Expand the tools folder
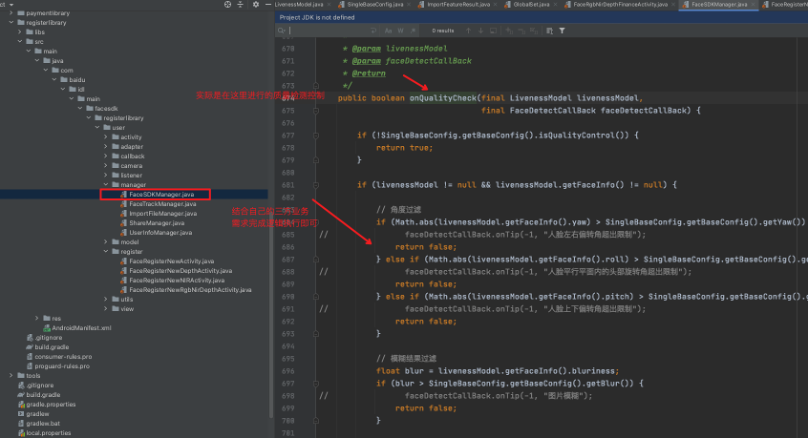The width and height of the screenshot is (808, 438). (x=11, y=376)
